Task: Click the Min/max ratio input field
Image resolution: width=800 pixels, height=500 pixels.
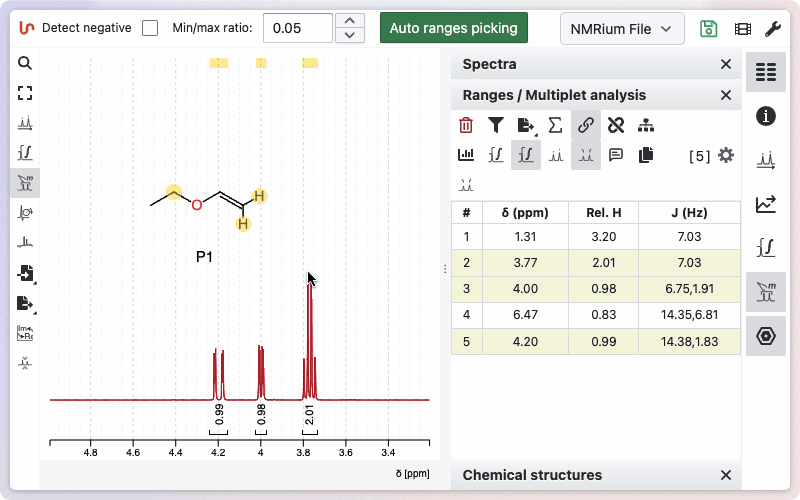Action: 297,28
